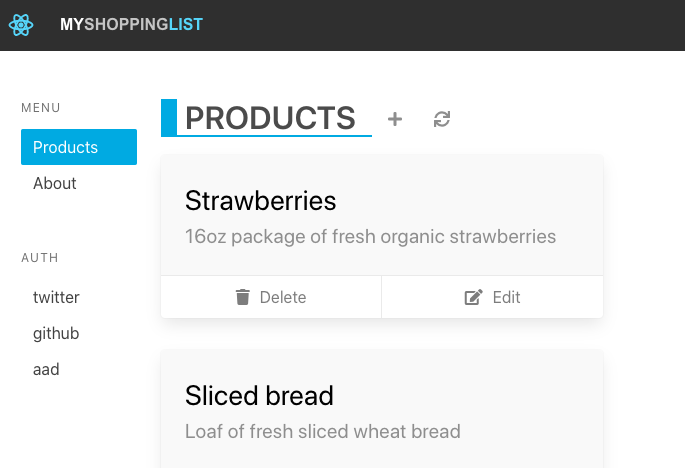Add a new product with plus icon
The width and height of the screenshot is (685, 468).
click(x=395, y=119)
